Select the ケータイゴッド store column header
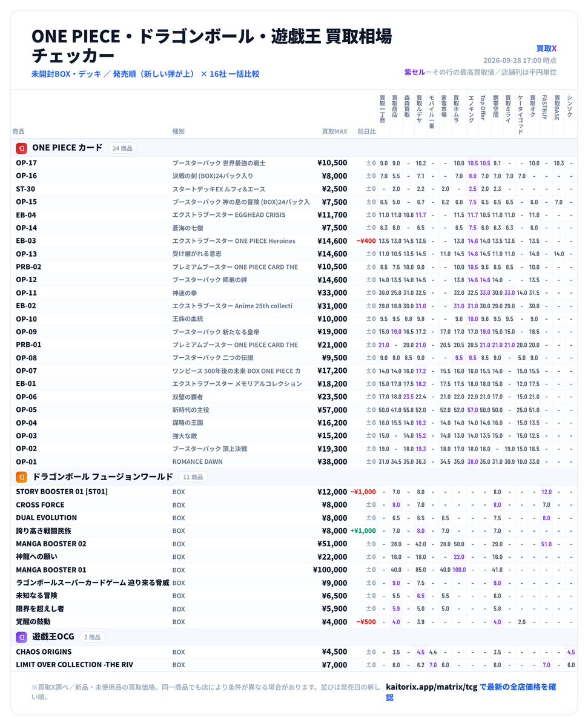The height and width of the screenshot is (726, 588). click(x=520, y=115)
